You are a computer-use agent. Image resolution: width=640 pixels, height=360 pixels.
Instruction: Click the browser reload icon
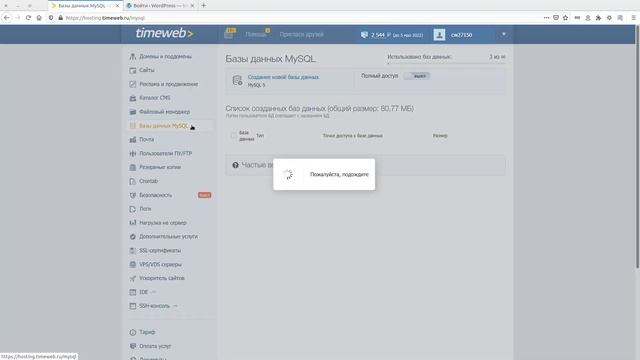tap(28, 18)
